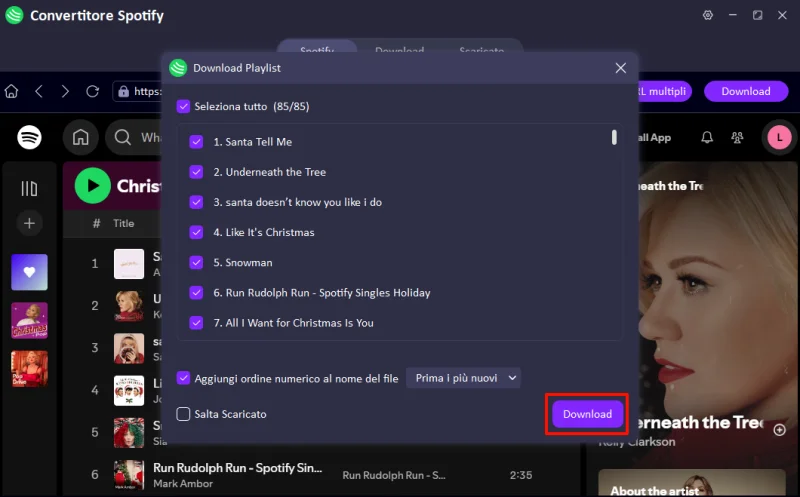
Task: Enable the Salta Scaricato checkbox
Action: tap(183, 414)
